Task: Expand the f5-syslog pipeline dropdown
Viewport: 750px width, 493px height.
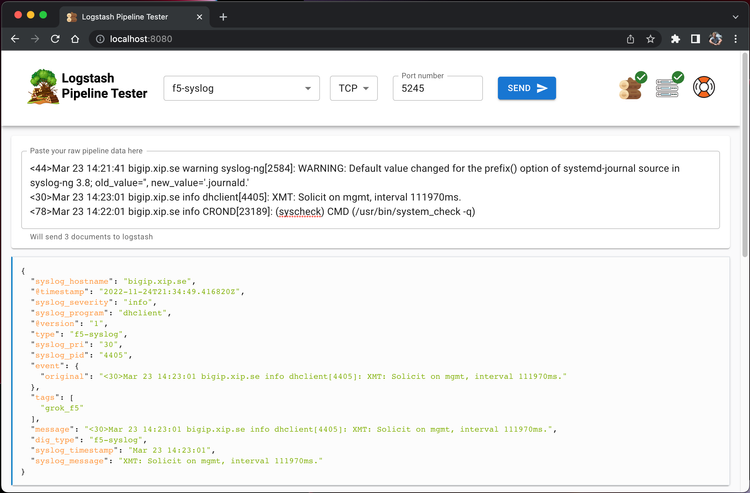Action: 241,88
